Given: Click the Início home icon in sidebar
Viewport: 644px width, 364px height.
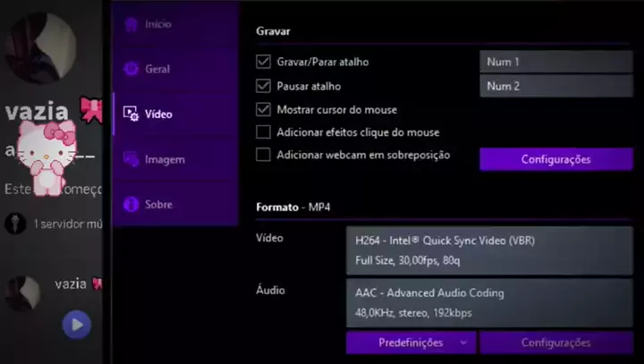Looking at the screenshot, I should click(131, 24).
